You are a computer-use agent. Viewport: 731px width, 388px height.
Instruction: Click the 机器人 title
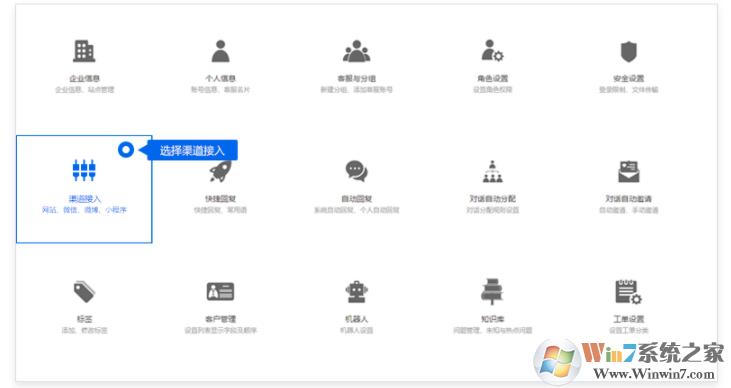coord(357,319)
